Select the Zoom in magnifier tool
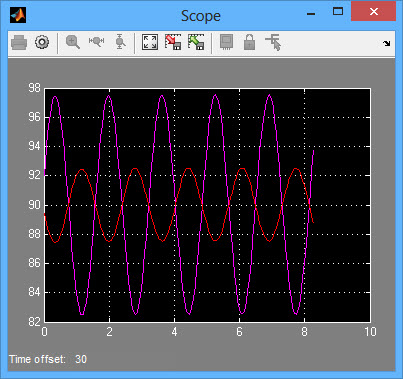The image size is (403, 379). coord(73,42)
